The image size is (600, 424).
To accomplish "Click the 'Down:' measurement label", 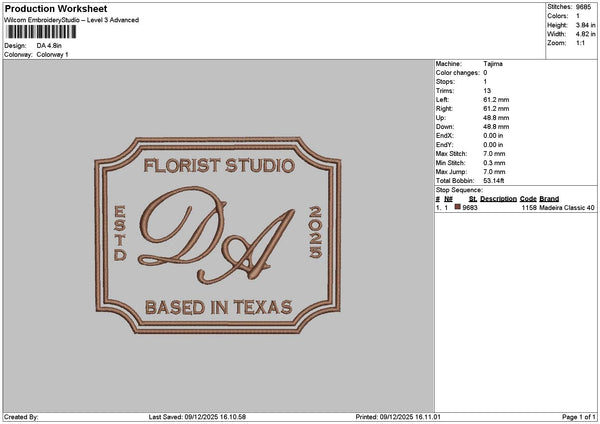I will (445, 127).
